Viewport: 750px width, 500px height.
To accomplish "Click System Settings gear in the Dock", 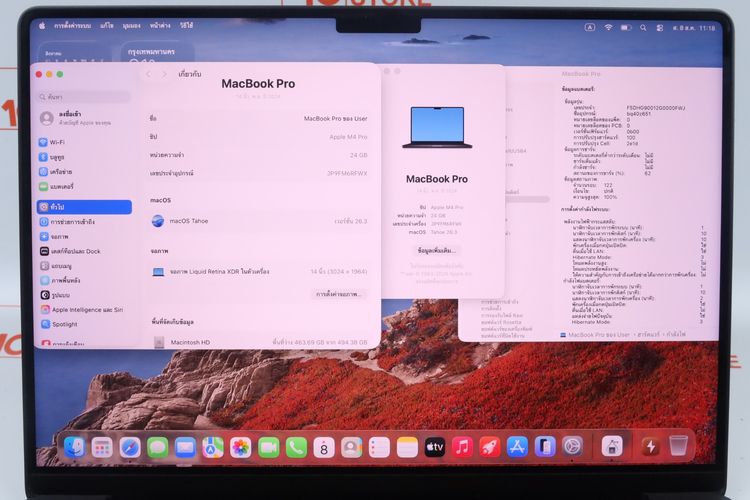I will (x=573, y=446).
